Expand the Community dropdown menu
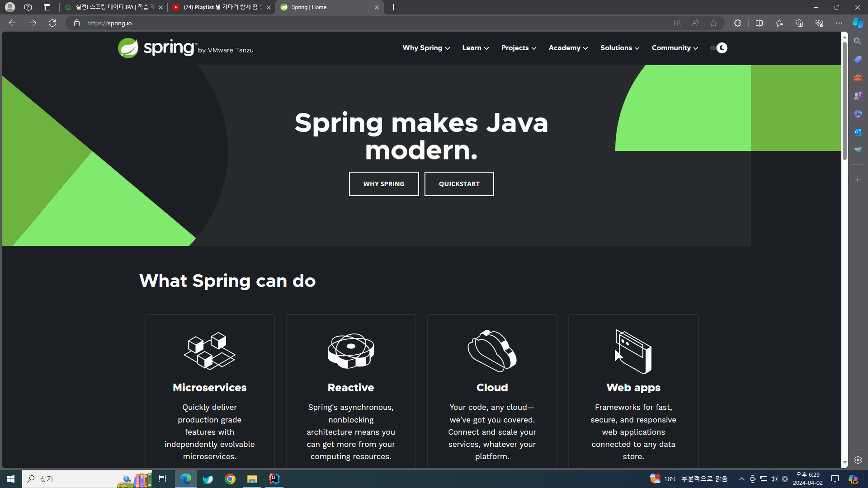This screenshot has height=488, width=868. pyautogui.click(x=675, y=48)
